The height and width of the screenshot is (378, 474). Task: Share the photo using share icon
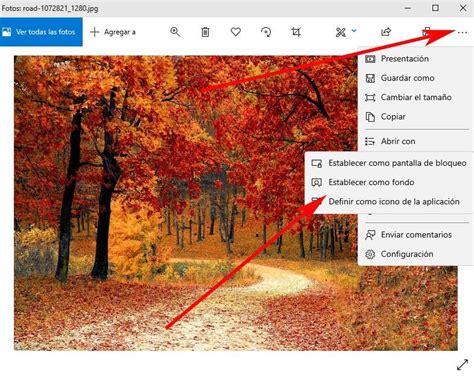pos(386,32)
